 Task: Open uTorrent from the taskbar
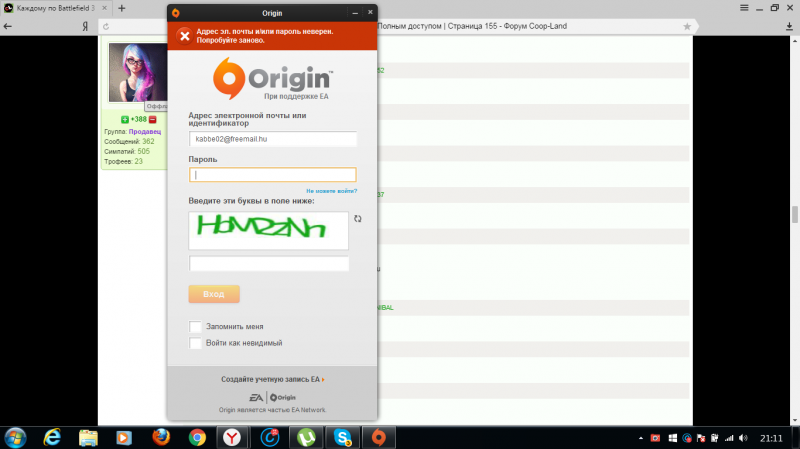(x=306, y=438)
